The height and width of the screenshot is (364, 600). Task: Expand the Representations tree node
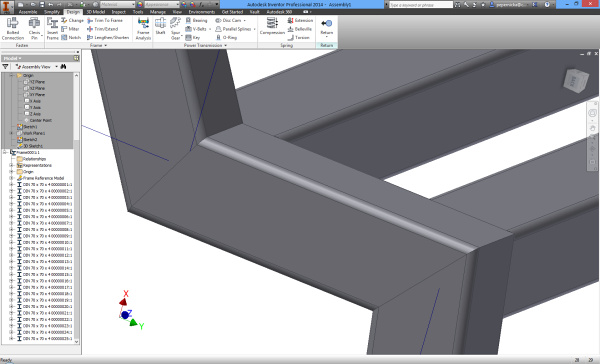coord(11,165)
